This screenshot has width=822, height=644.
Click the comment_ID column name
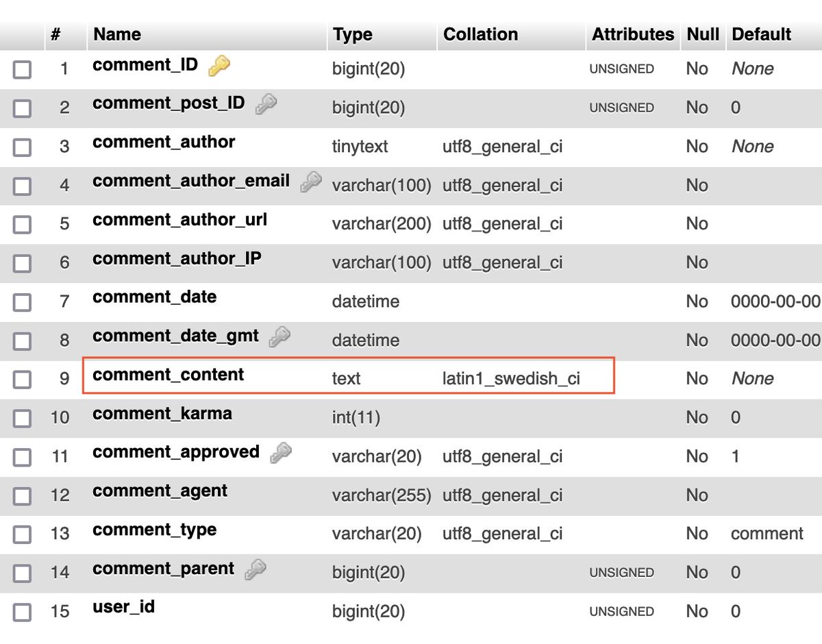click(x=145, y=65)
